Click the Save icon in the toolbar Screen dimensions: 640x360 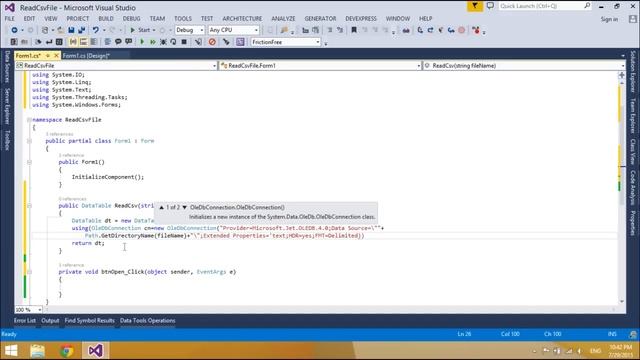point(71,30)
